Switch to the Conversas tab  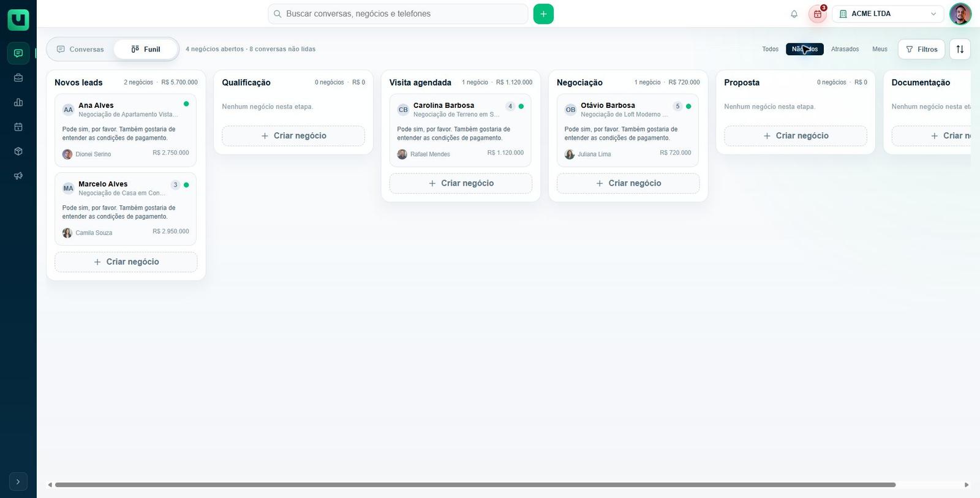pyautogui.click(x=80, y=49)
